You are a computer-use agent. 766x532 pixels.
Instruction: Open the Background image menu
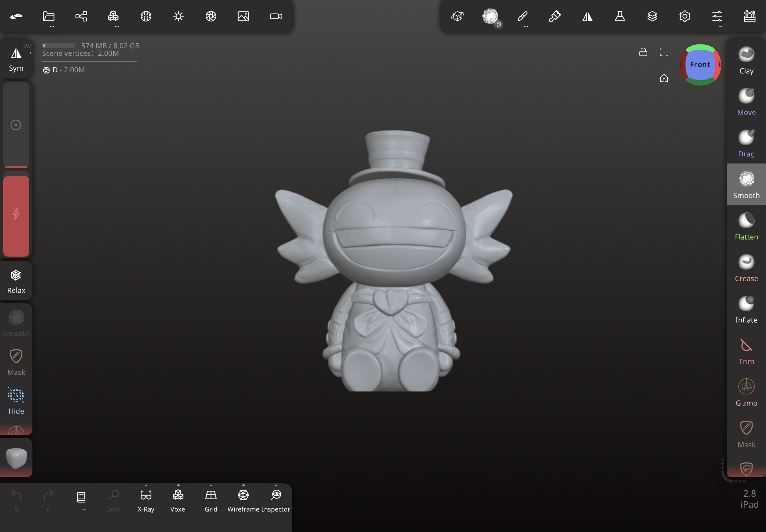tap(243, 16)
